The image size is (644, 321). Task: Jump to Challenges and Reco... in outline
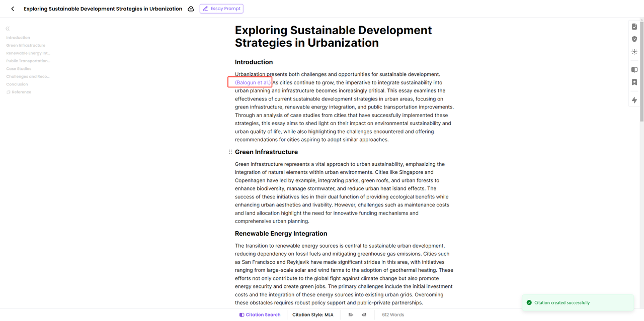click(x=28, y=76)
